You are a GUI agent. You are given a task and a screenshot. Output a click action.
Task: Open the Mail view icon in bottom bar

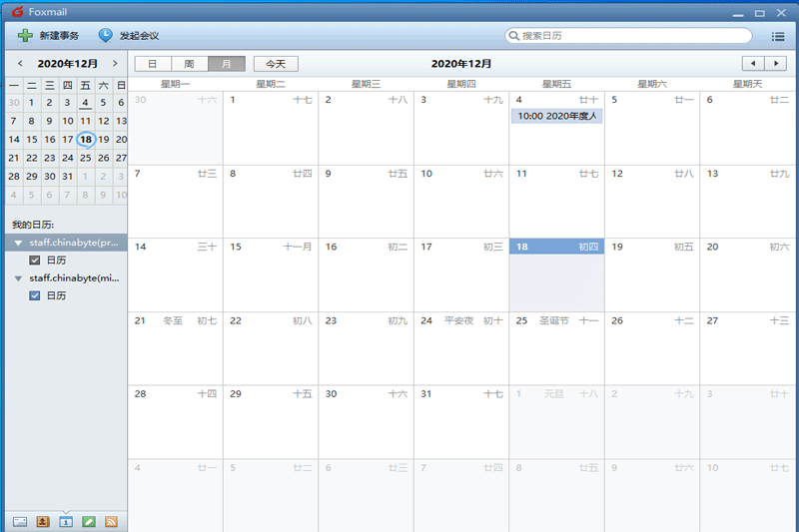pos(20,521)
